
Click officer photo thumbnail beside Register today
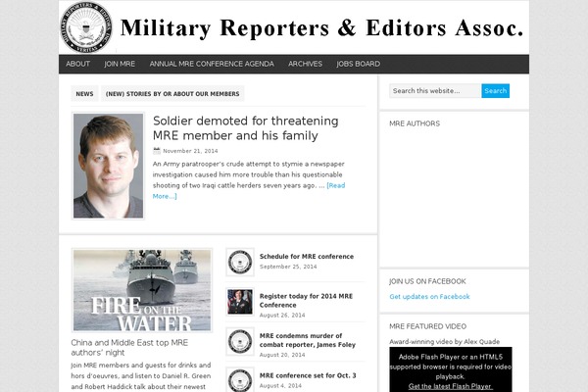(x=240, y=302)
